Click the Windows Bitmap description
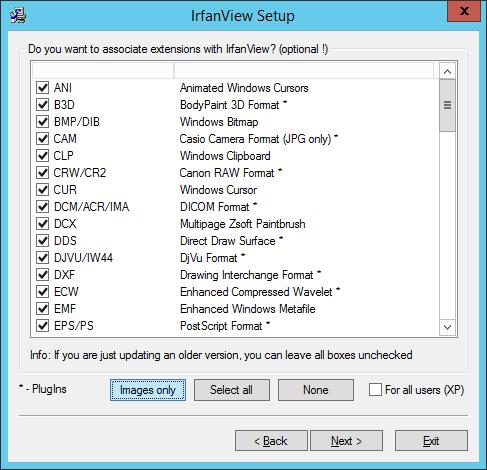The image size is (487, 470). (x=219, y=122)
